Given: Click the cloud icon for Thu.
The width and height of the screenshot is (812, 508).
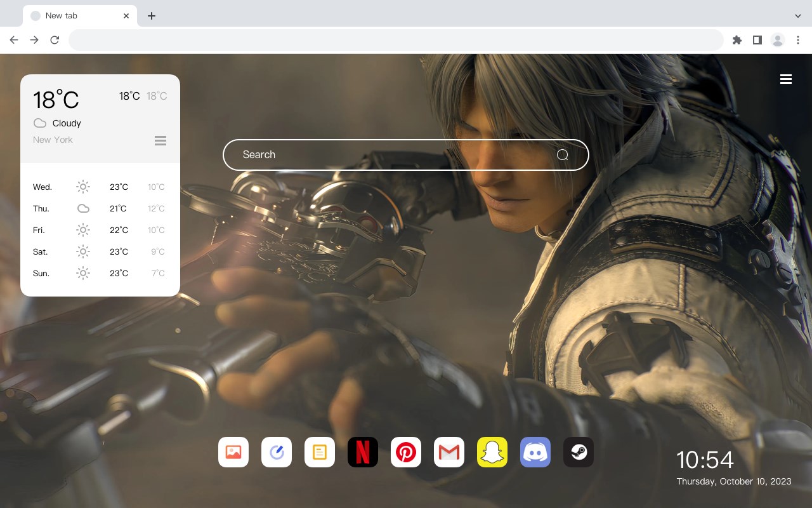Looking at the screenshot, I should click(83, 208).
